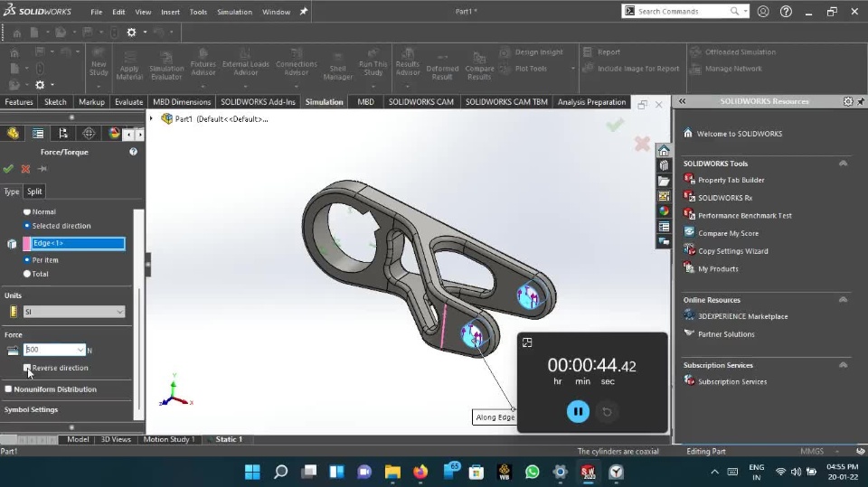The image size is (868, 487).
Task: Open SOLIDWORKS Resources home tab icon
Action: [x=664, y=151]
